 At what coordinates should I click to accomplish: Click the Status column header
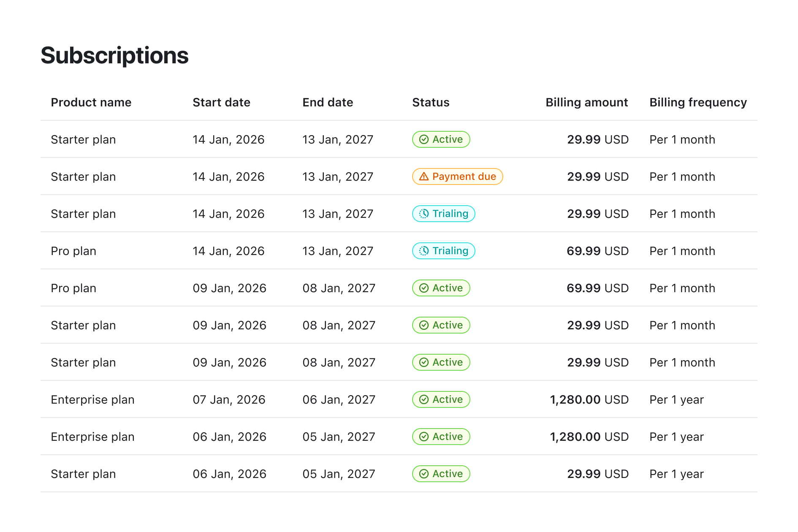430,102
